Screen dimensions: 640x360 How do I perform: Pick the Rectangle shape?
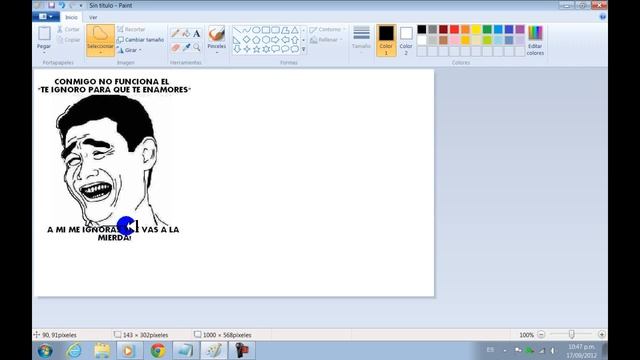click(266, 30)
